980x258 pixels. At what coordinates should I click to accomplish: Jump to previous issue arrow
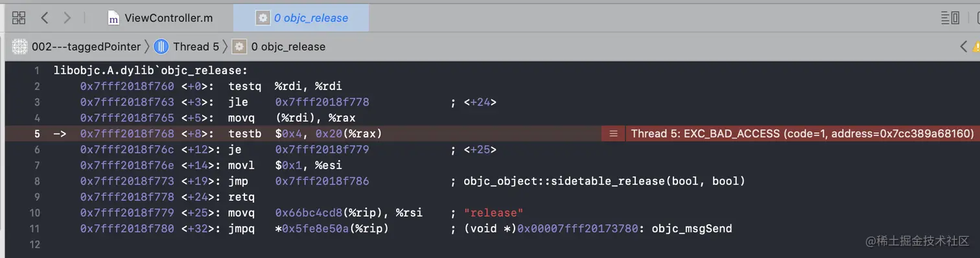tap(963, 47)
